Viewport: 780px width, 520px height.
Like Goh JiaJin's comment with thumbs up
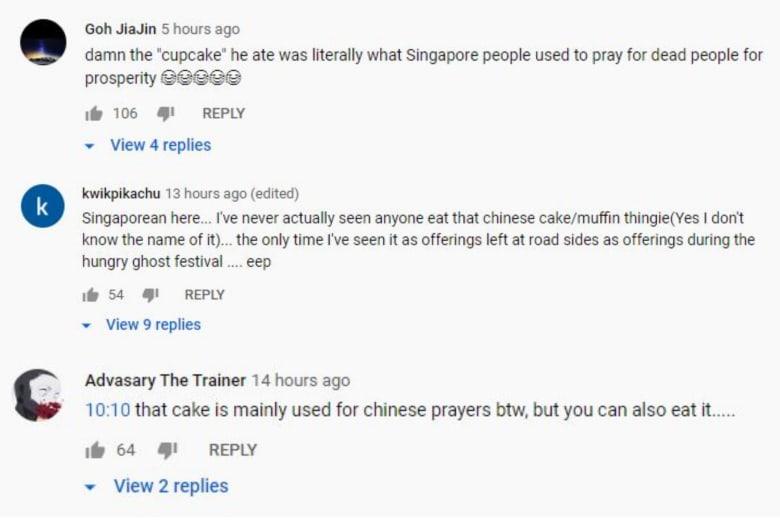94,114
